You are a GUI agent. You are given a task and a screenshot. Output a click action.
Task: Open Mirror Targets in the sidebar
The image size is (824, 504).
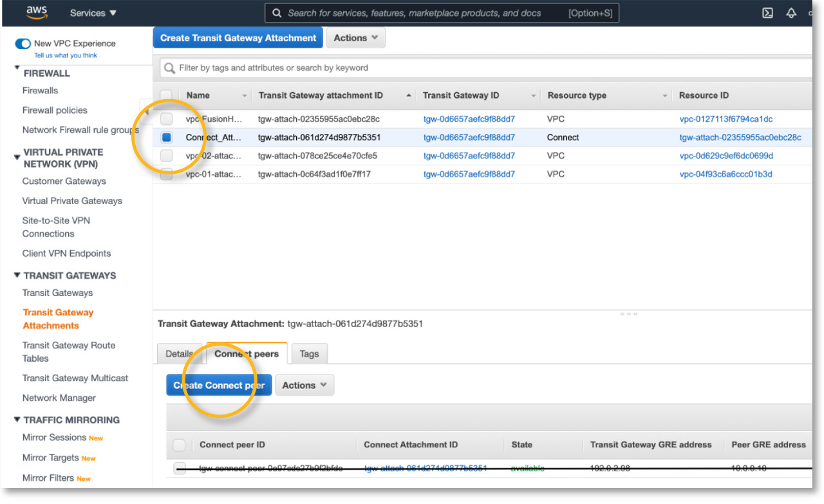50,458
